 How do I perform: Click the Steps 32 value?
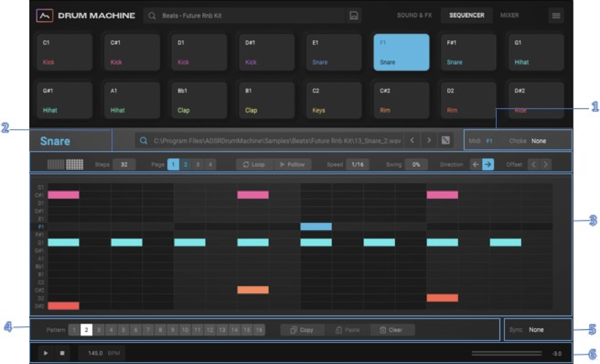click(124, 164)
